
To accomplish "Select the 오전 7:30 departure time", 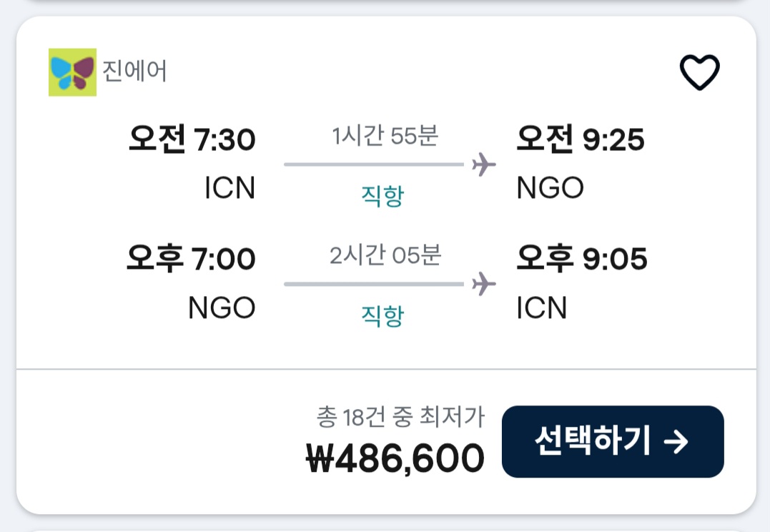I will [192, 139].
